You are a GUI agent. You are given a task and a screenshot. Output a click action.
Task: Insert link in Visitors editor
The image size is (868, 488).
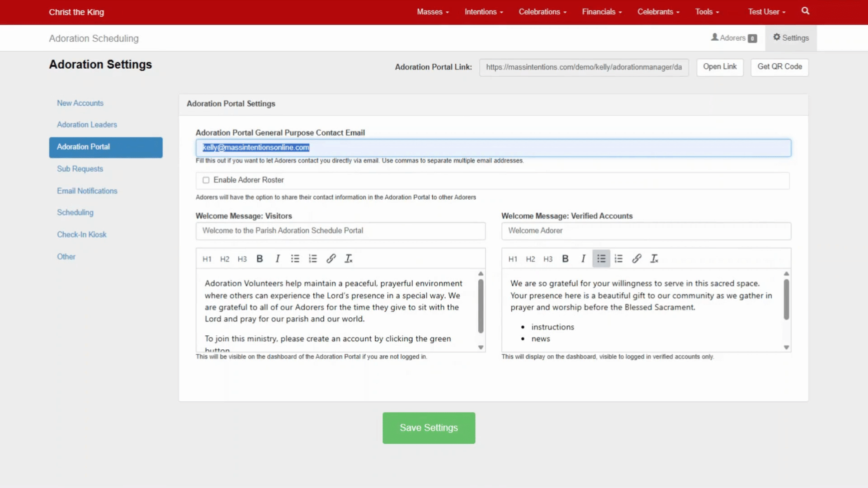[x=331, y=259]
